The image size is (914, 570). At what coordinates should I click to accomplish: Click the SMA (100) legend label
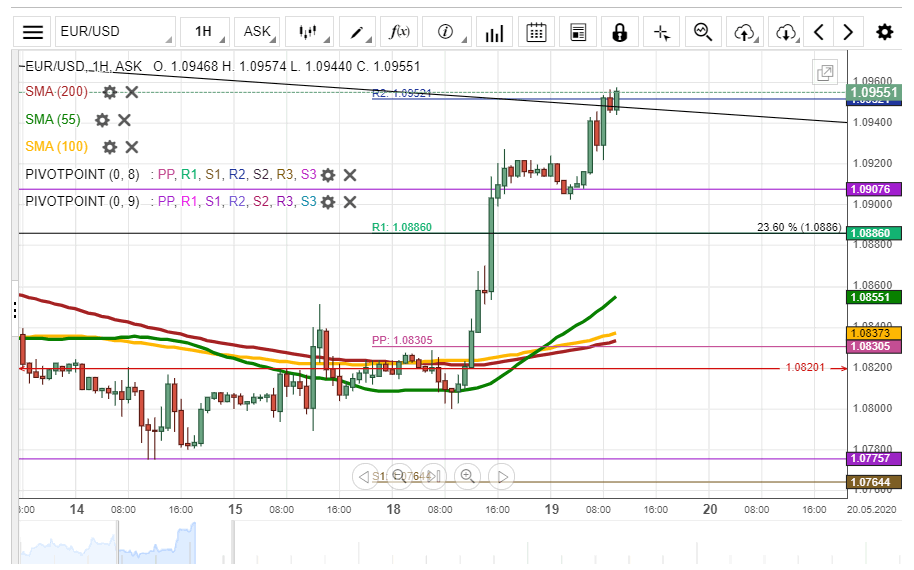[x=57, y=146]
